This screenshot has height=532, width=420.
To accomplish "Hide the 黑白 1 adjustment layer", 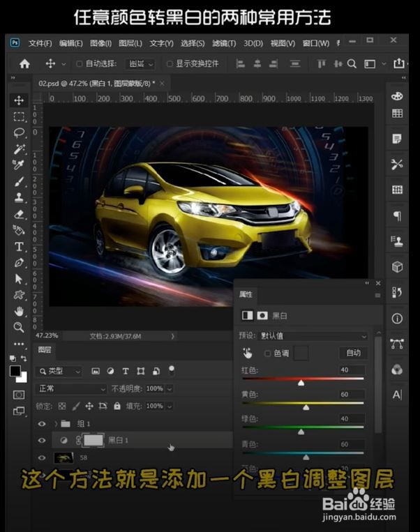I will click(42, 441).
